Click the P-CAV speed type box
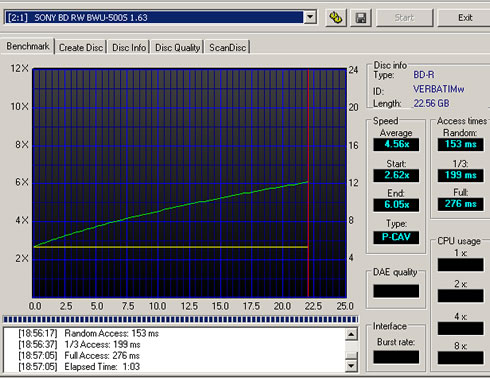This screenshot has width=490, height=378. [396, 237]
